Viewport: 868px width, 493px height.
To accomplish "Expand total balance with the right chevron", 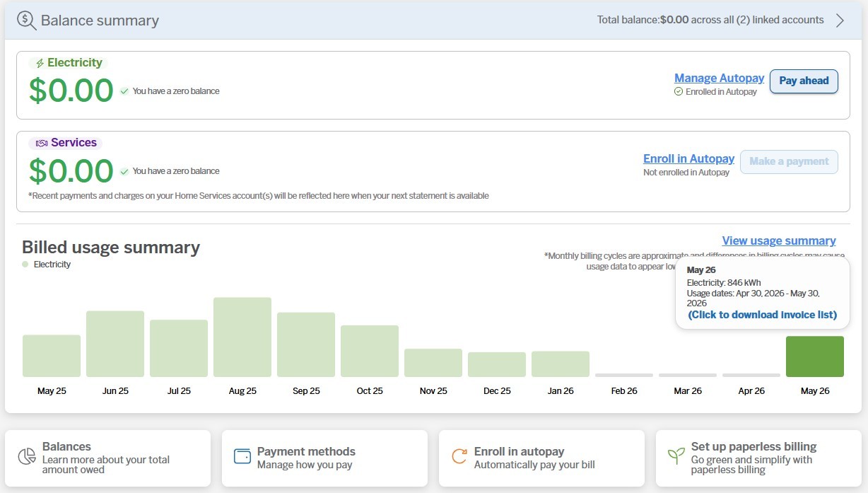I will 840,21.
